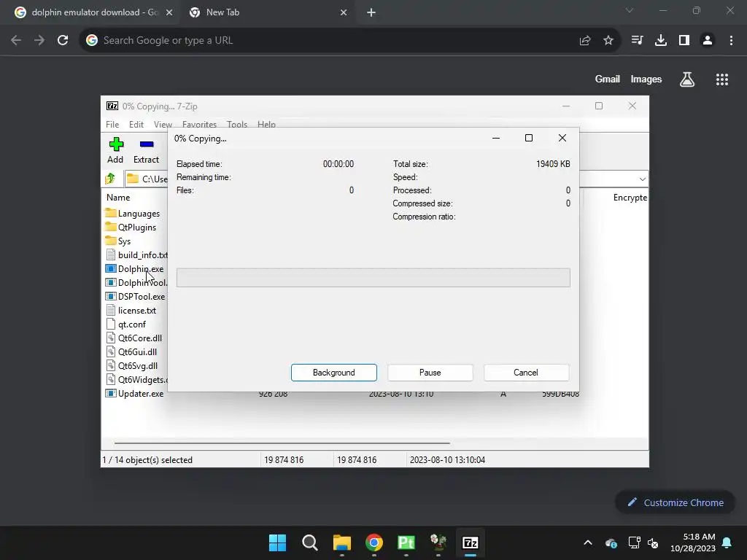Image resolution: width=747 pixels, height=560 pixels.
Task: Click the Name column header
Action: (x=118, y=197)
